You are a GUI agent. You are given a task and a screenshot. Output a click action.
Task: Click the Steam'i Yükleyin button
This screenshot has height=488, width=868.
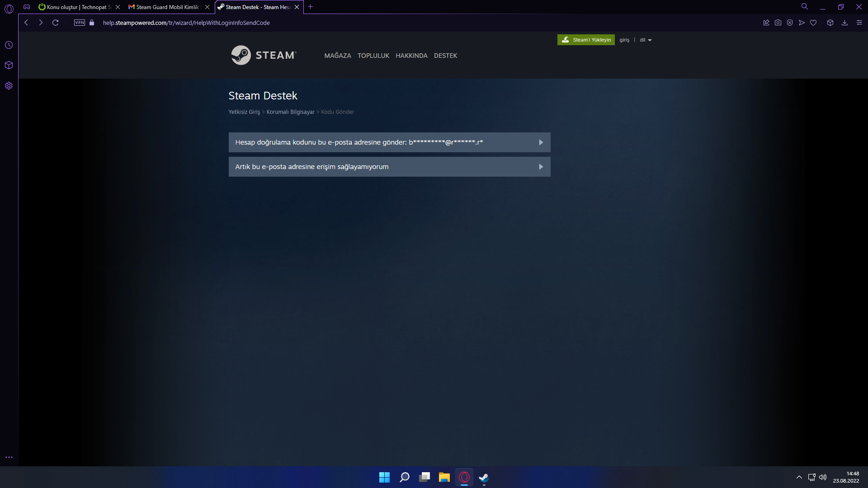tap(586, 40)
